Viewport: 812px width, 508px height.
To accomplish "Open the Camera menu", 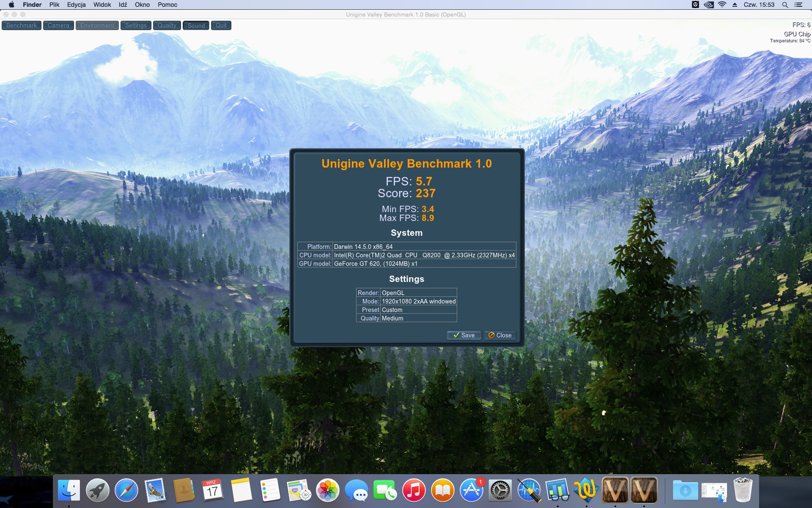I will point(58,25).
